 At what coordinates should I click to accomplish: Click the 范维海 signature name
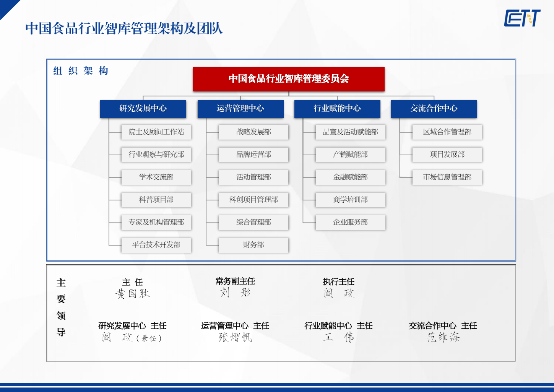click(x=443, y=337)
